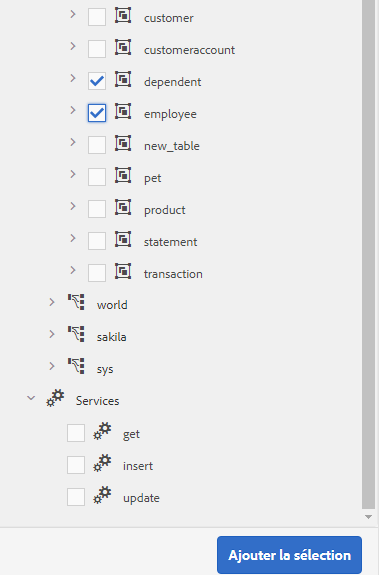The width and height of the screenshot is (379, 575).
Task: Expand the sakila schema
Action: [x=52, y=334]
